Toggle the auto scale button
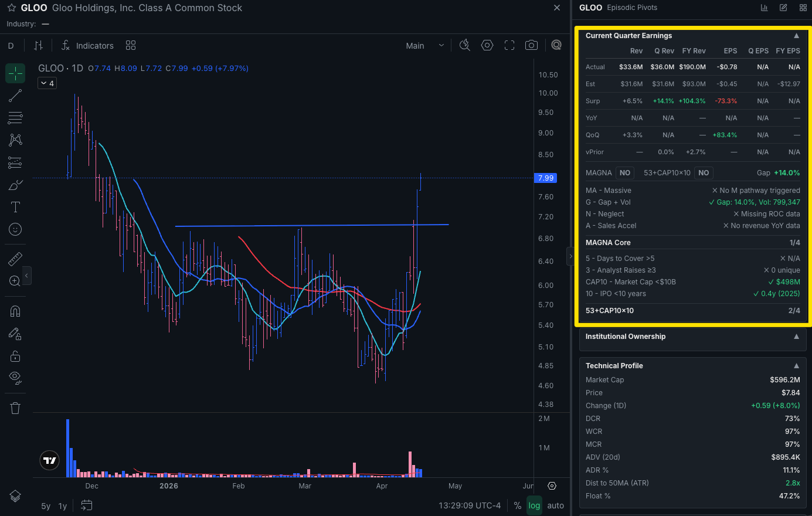812x516 pixels. coord(556,505)
